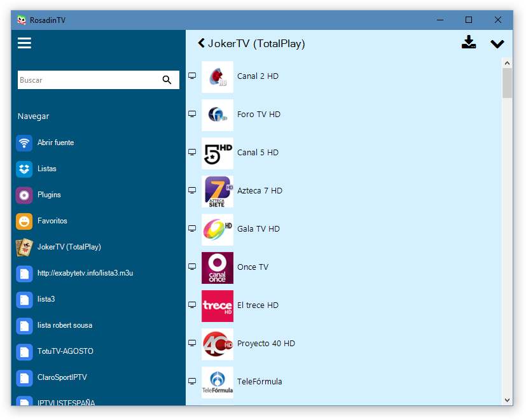526x420 pixels.
Task: Click monitor icon beside Foro TV HD
Action: pyautogui.click(x=192, y=114)
